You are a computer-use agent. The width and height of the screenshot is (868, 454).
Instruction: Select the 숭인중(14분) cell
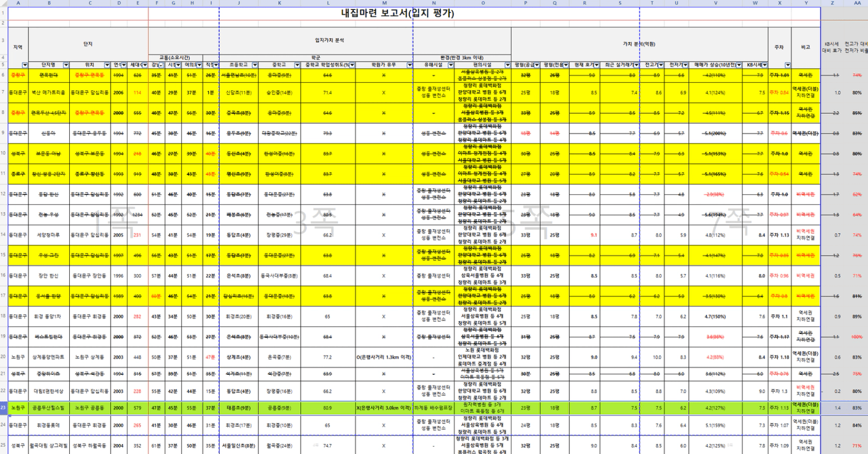[x=279, y=92]
